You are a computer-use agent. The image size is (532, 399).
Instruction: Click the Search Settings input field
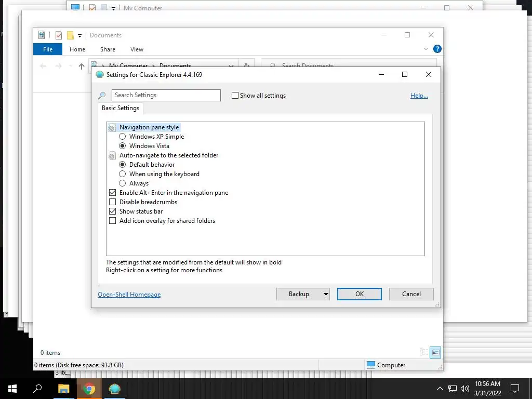tap(166, 96)
